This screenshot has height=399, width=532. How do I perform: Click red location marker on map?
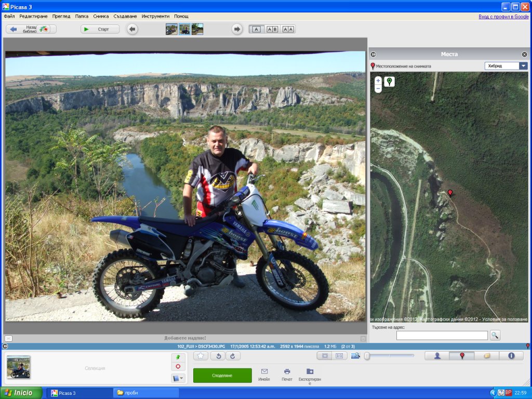(450, 193)
